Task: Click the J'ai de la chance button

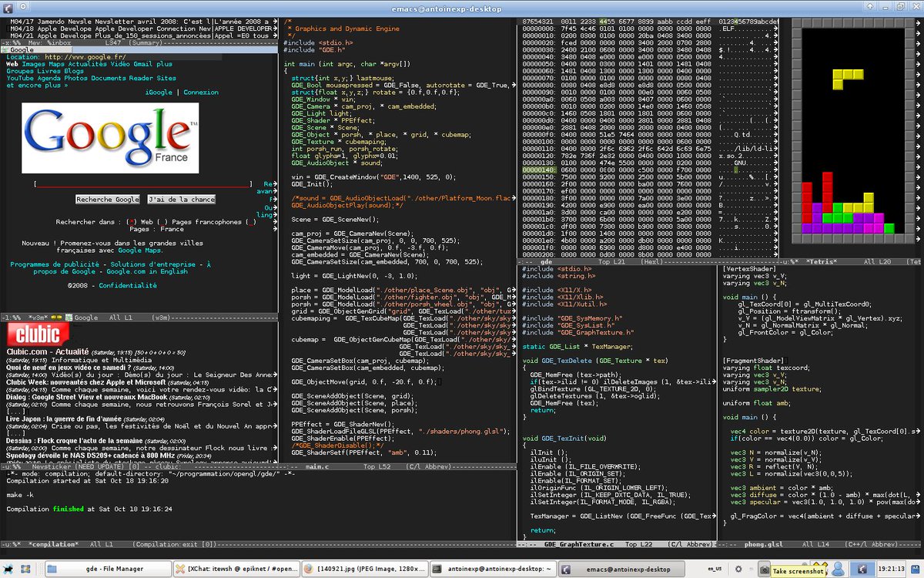Action: pyautogui.click(x=182, y=199)
